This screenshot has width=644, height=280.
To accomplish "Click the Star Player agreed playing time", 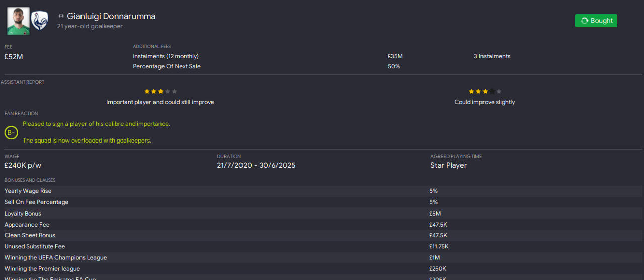I will pyautogui.click(x=448, y=165).
